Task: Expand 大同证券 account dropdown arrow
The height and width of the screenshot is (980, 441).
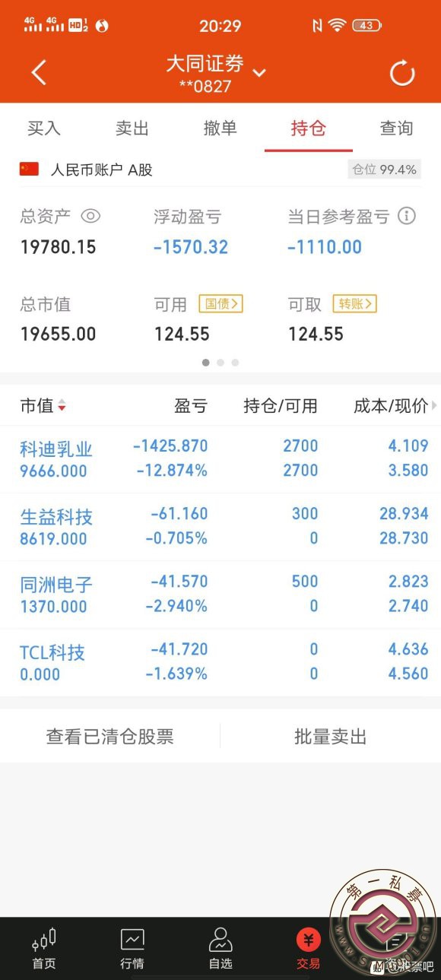Action: click(259, 73)
